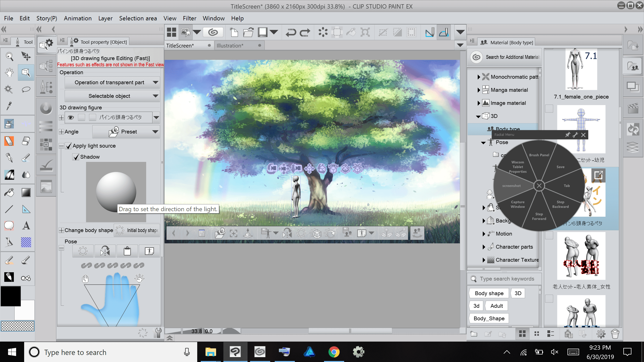This screenshot has height=362, width=644.
Task: Select the Balloon tool
Action: pyautogui.click(x=9, y=226)
